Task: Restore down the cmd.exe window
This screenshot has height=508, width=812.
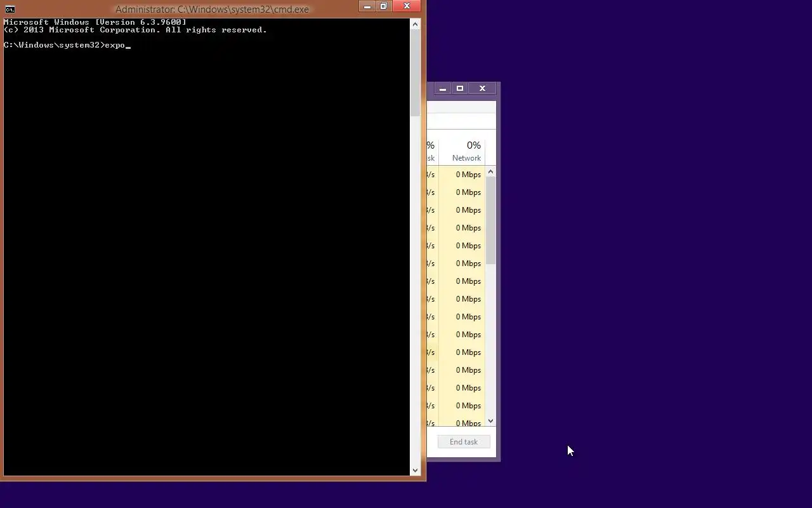Action: [x=384, y=7]
